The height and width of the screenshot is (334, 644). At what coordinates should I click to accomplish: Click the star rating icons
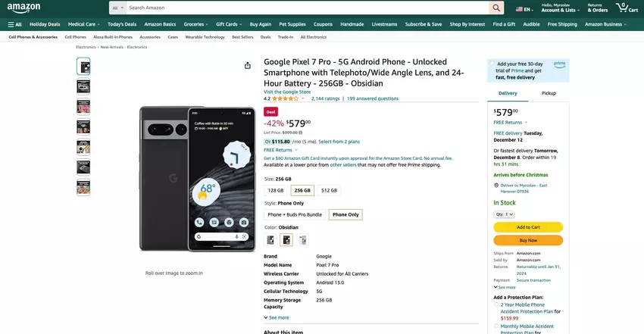pyautogui.click(x=285, y=98)
